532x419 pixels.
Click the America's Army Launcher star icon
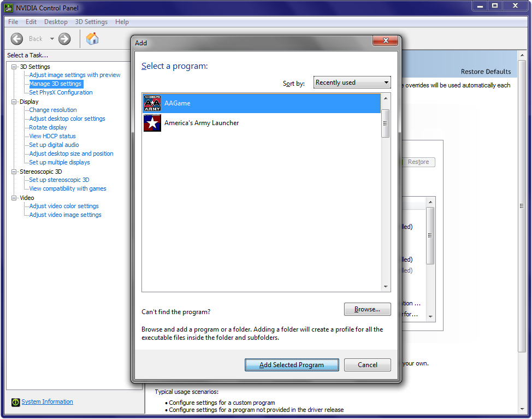152,123
